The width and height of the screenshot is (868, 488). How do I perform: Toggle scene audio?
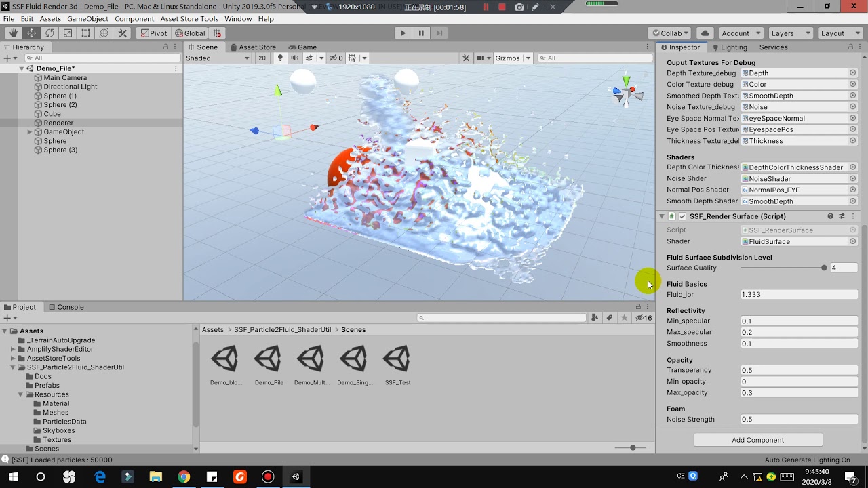point(294,58)
